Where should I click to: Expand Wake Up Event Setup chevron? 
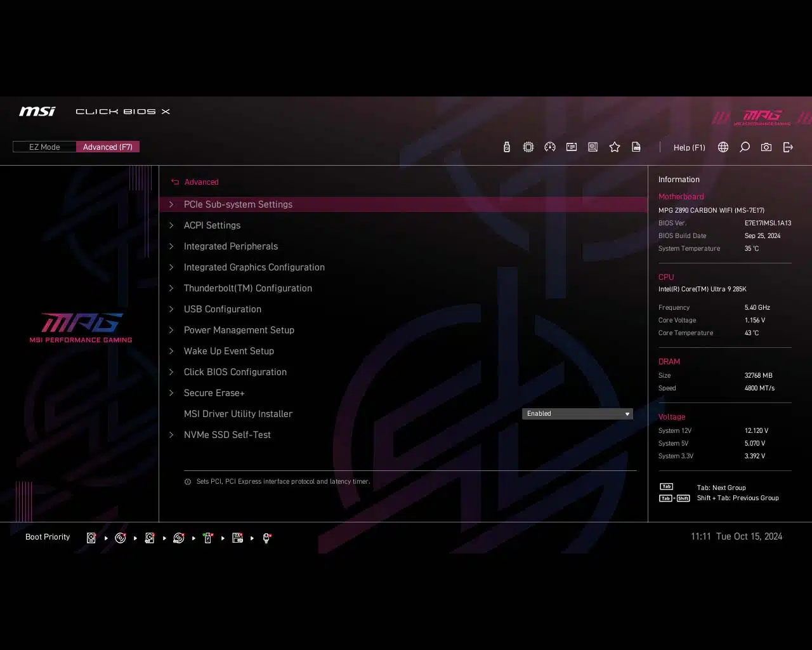point(171,351)
